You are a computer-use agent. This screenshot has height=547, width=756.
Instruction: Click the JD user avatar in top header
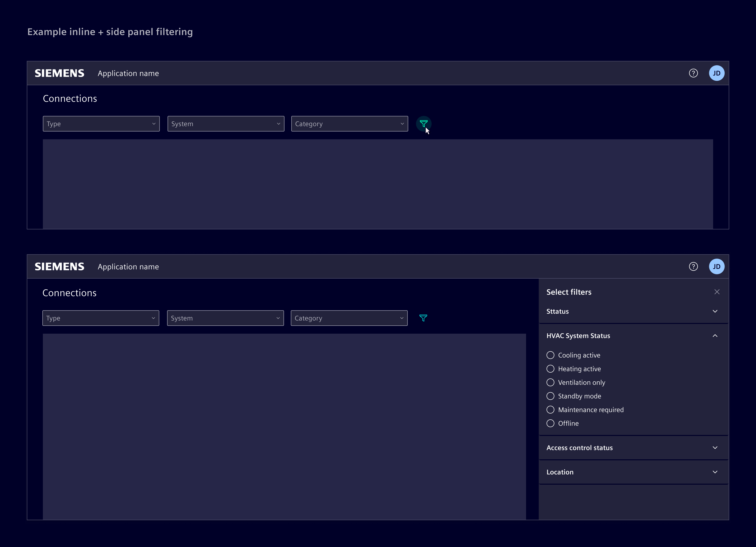pyautogui.click(x=717, y=73)
